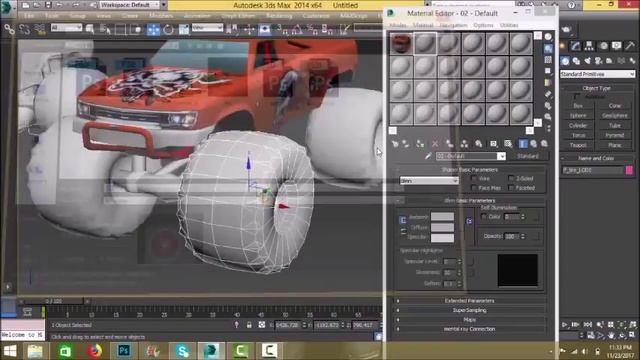This screenshot has width=640, height=360.
Task: Click the selection lock toggle icon
Action: pos(249,325)
